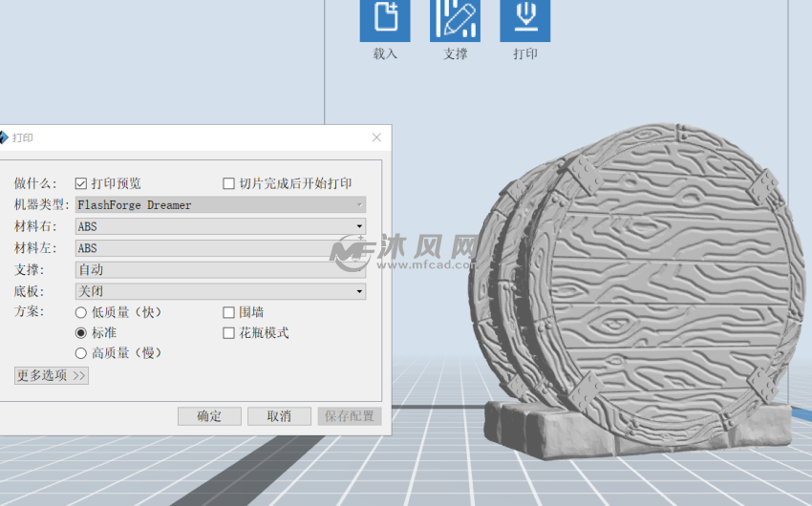
Task: Choose 高质量（慢）radio option
Action: 81,353
